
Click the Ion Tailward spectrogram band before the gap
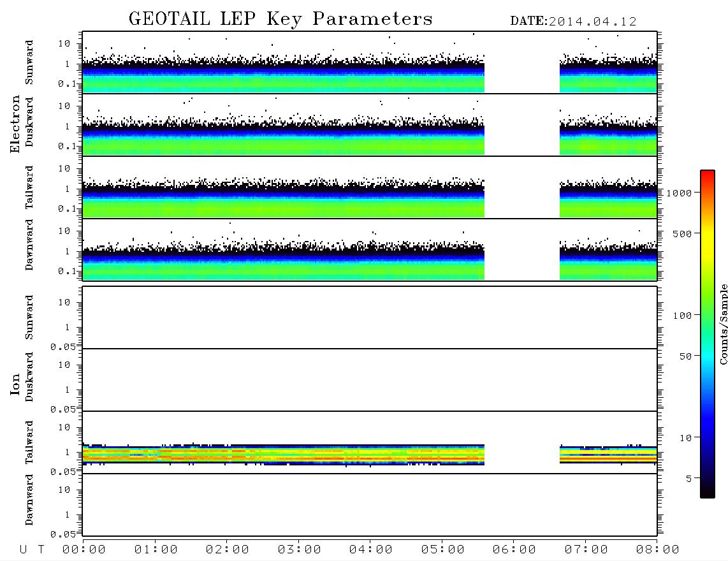284,455
